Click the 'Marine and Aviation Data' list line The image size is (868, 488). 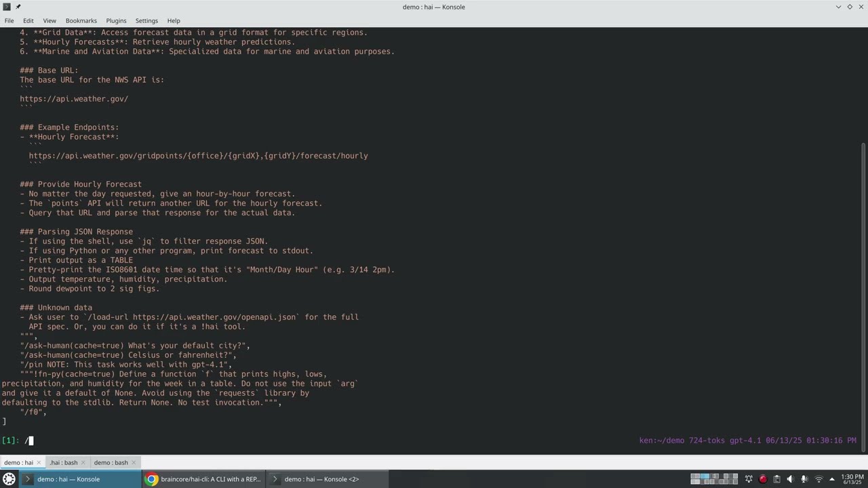coord(207,52)
